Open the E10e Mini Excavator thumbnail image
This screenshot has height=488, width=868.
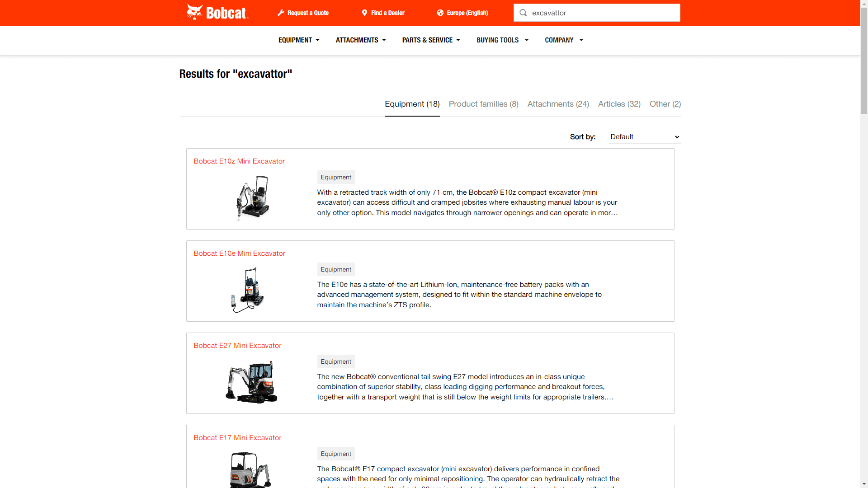pos(248,290)
